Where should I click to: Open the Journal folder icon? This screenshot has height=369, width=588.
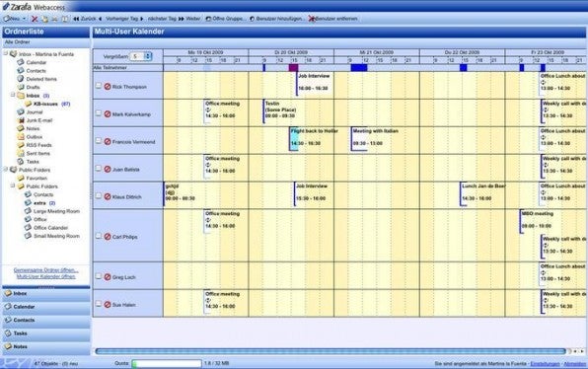click(x=21, y=111)
